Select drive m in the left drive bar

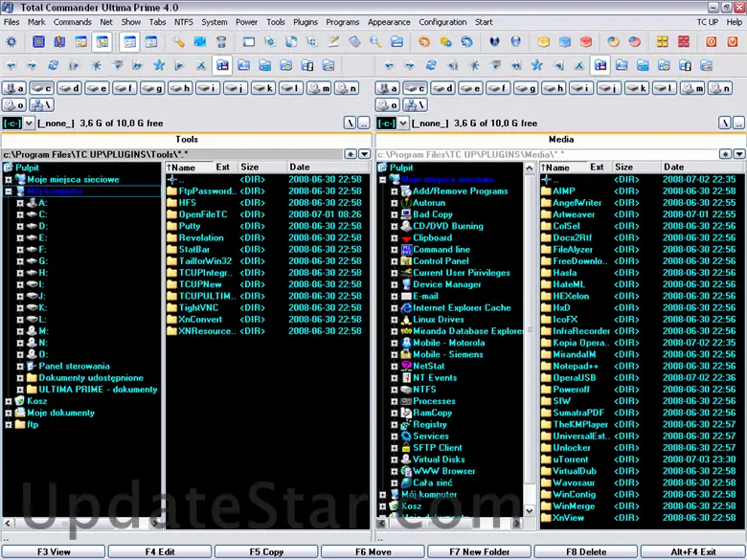[318, 88]
